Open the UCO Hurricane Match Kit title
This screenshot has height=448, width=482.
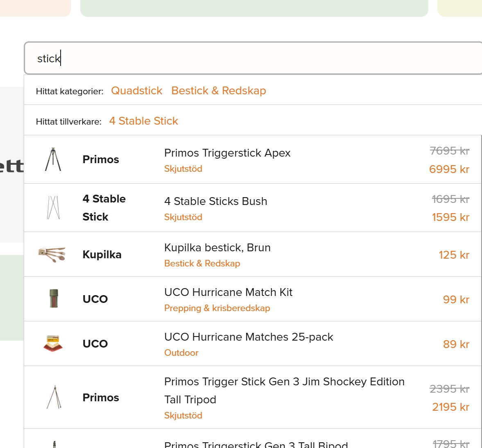228,292
